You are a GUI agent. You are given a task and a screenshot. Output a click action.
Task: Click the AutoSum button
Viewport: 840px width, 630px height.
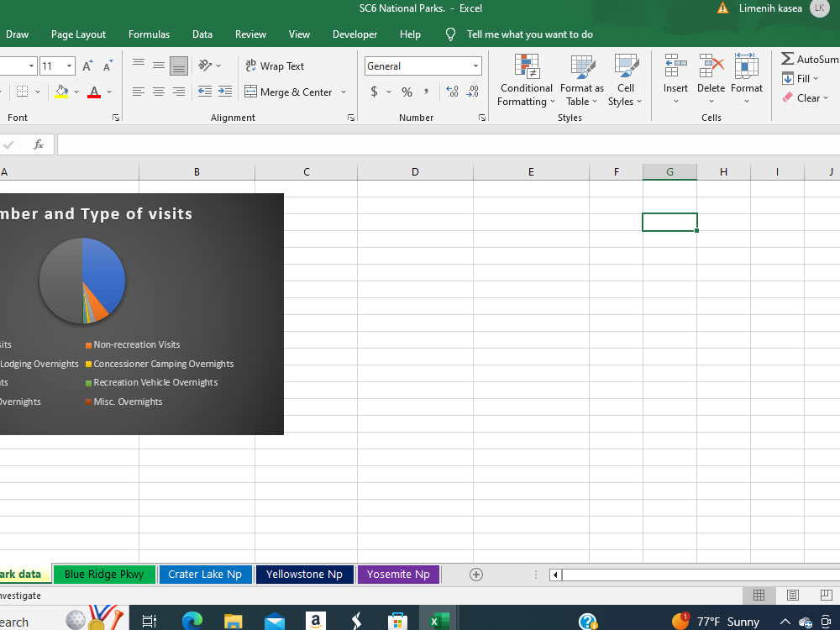click(810, 59)
